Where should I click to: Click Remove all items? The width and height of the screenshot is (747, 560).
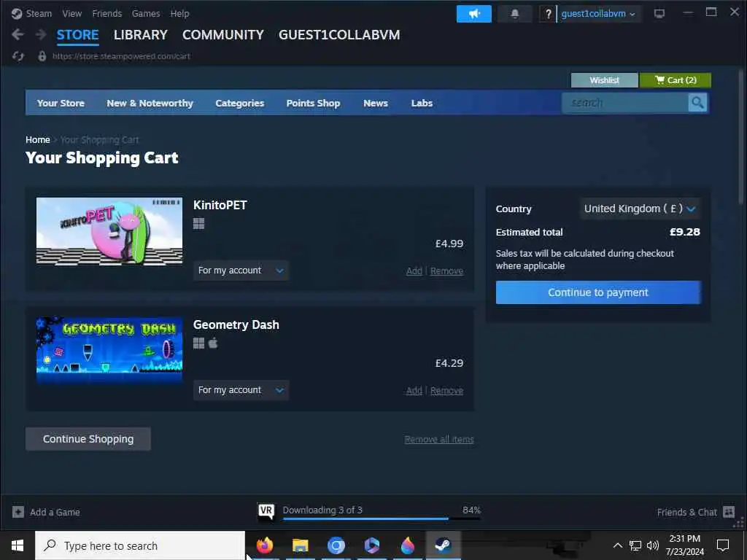tap(438, 439)
